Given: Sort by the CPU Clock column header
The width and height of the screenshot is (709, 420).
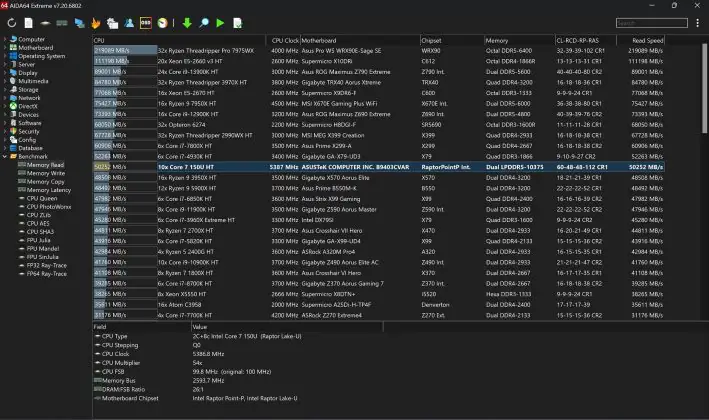Looking at the screenshot, I should tap(284, 40).
